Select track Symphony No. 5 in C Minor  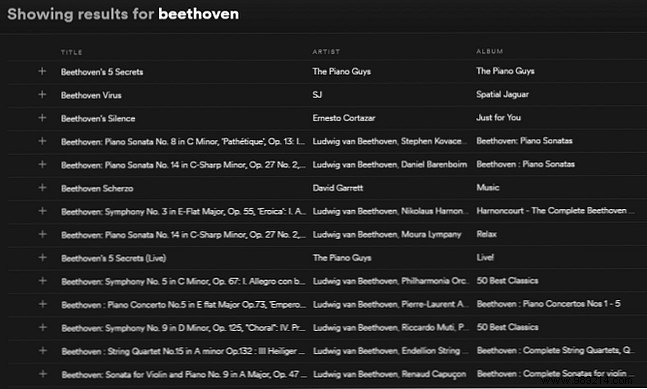183,281
